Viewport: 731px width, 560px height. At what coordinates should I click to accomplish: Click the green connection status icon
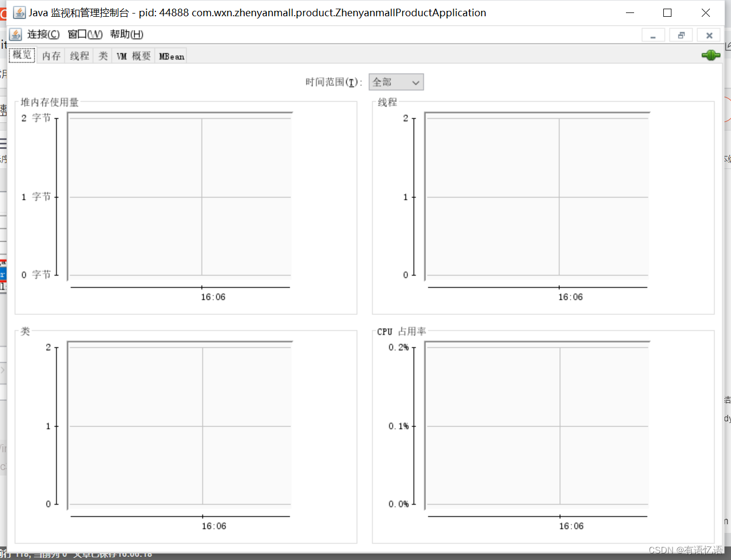(x=710, y=55)
